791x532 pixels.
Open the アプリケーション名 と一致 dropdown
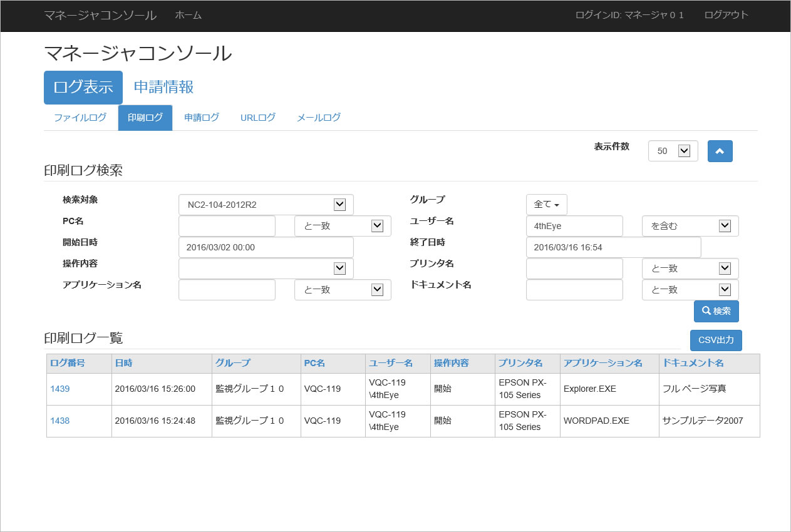point(343,290)
